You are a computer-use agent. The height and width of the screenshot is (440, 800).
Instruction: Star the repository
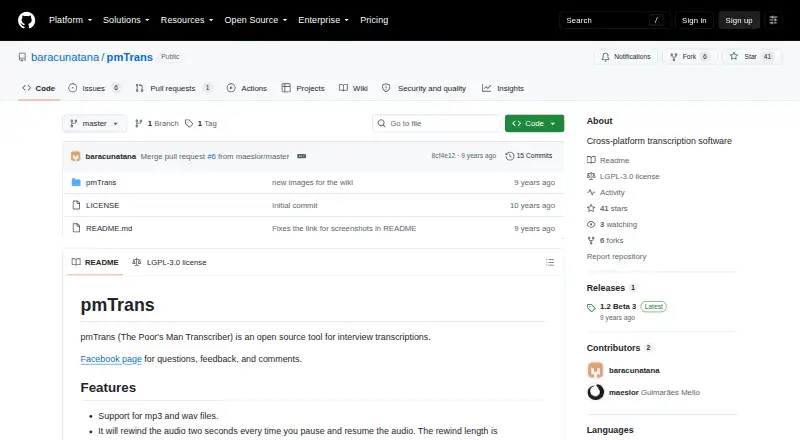pos(751,57)
